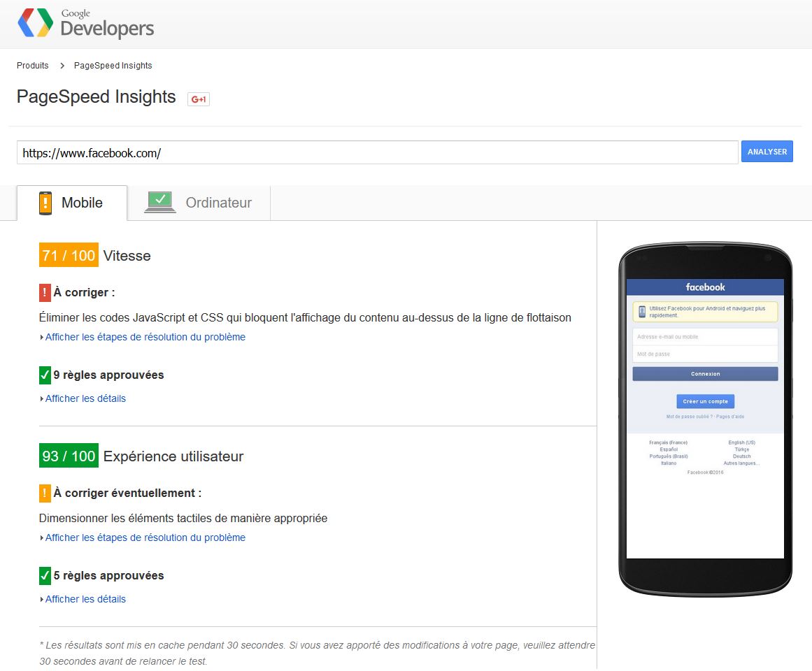
Task: Click the Google Developers logo
Action: [x=86, y=23]
